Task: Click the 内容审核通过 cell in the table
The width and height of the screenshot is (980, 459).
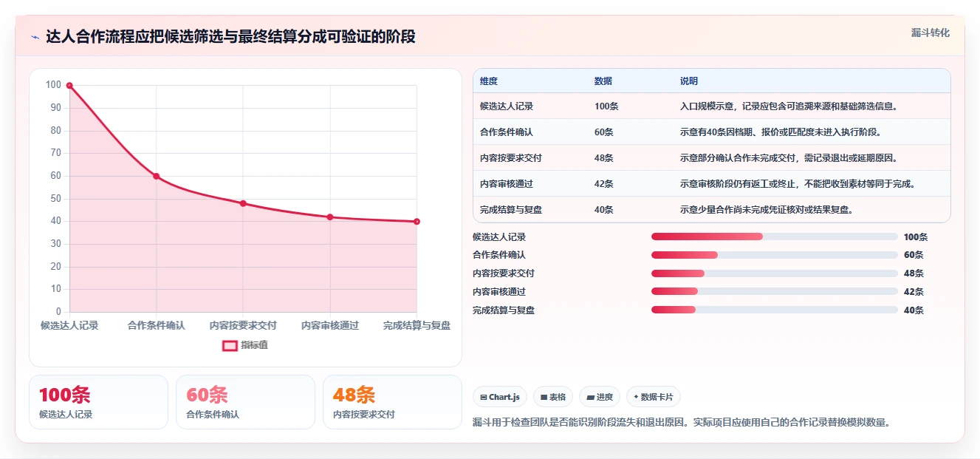Action: [507, 184]
